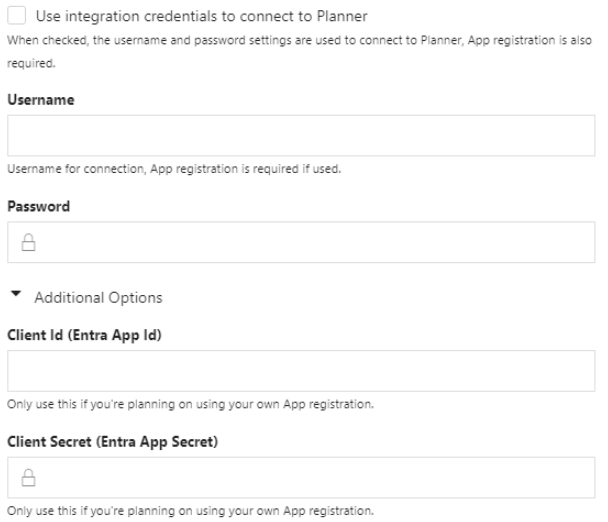Click the 'When checked, the username' description

pyautogui.click(x=299, y=51)
